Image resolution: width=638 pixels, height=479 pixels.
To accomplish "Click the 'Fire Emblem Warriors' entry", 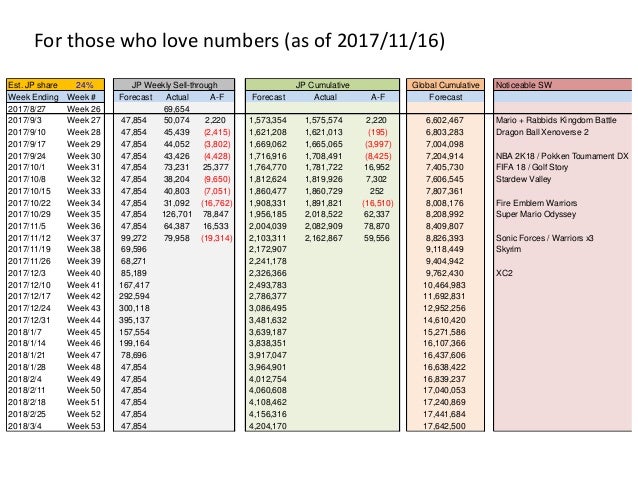I will [536, 203].
